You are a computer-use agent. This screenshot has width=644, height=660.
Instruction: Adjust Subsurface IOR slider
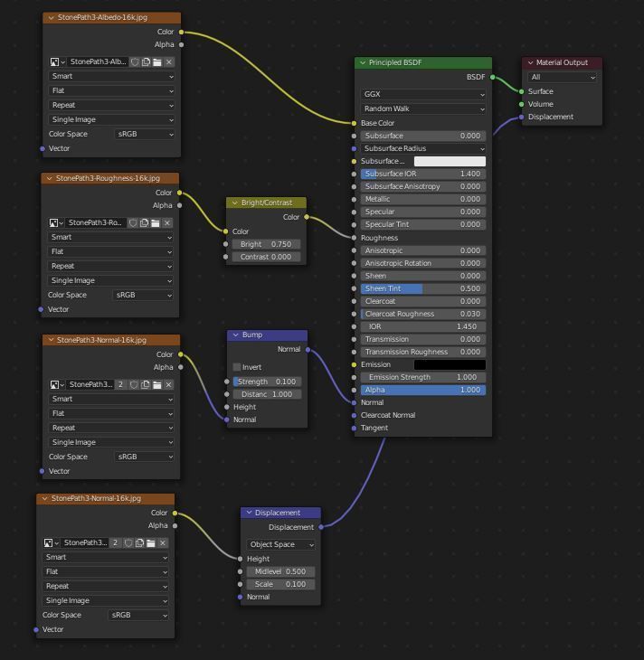click(x=423, y=174)
